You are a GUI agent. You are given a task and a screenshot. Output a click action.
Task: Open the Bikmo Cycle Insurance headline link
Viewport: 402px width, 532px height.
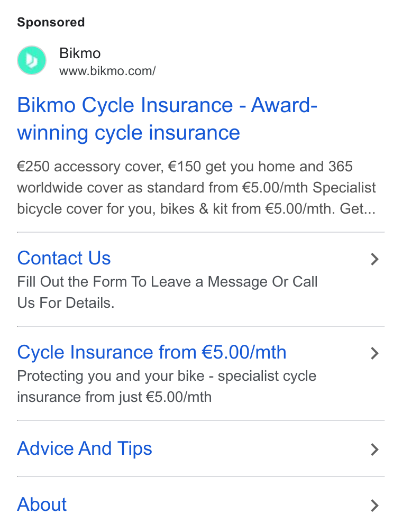click(x=167, y=118)
